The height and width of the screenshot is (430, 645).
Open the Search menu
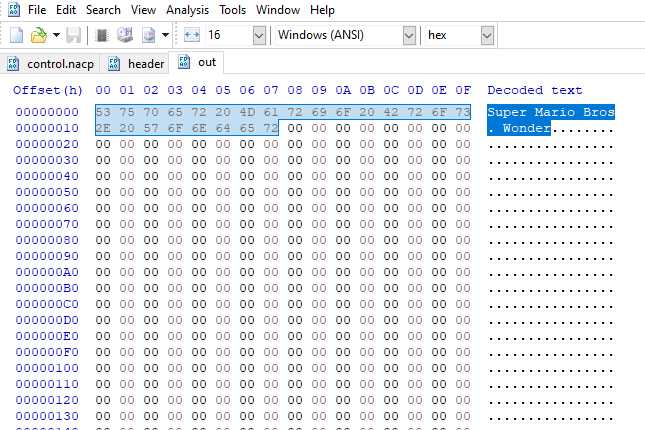point(103,10)
